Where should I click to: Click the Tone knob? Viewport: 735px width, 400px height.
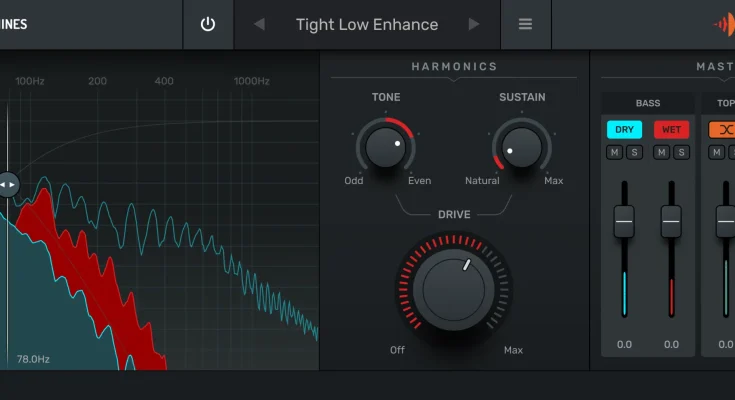click(x=386, y=147)
